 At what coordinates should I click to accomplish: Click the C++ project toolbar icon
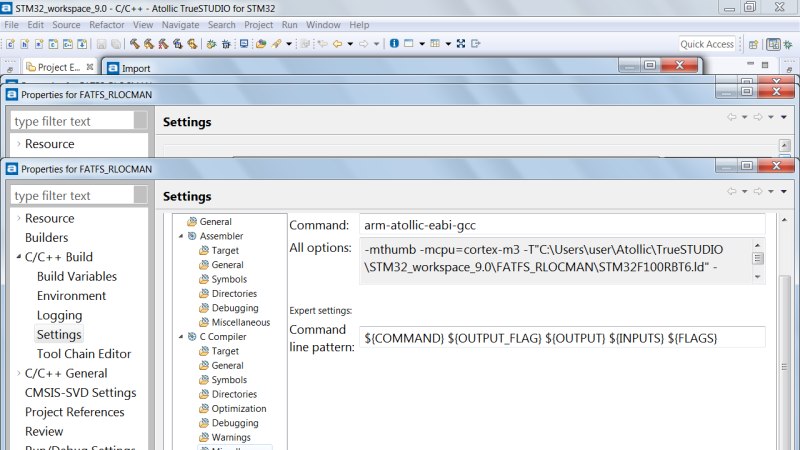click(x=67, y=44)
